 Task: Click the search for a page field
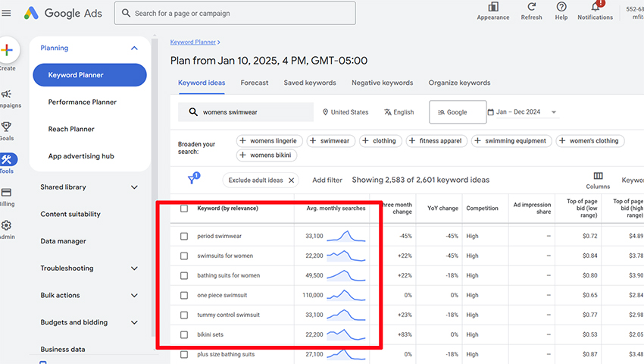(x=235, y=13)
